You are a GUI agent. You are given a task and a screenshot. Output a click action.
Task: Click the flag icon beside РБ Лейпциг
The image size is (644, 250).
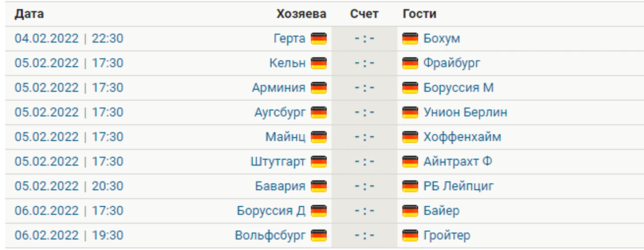[x=410, y=186]
